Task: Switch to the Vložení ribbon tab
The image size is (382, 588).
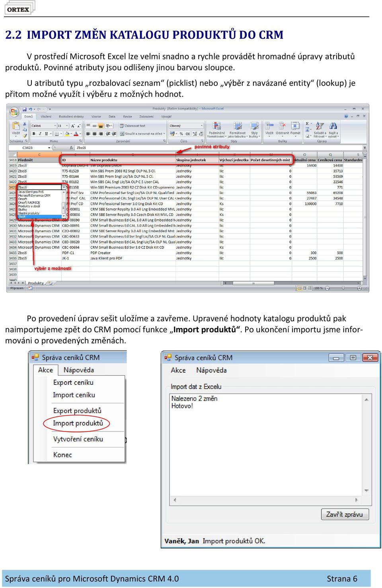Action: point(46,117)
